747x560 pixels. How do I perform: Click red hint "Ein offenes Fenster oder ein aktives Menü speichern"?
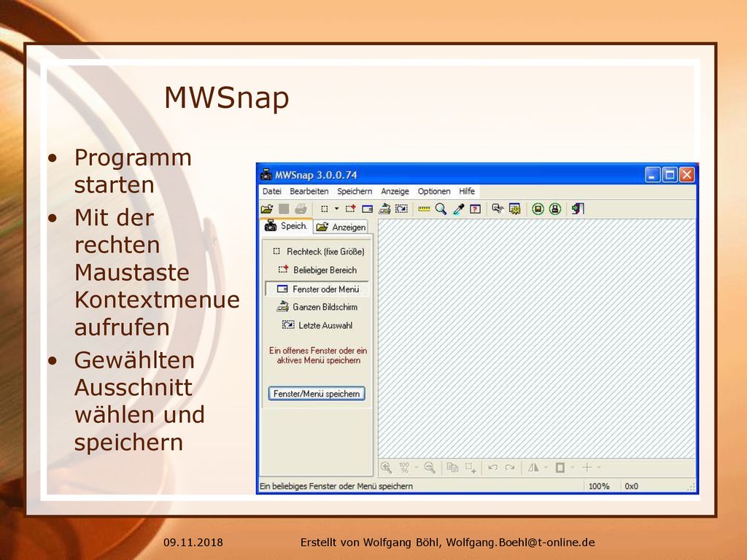point(318,355)
